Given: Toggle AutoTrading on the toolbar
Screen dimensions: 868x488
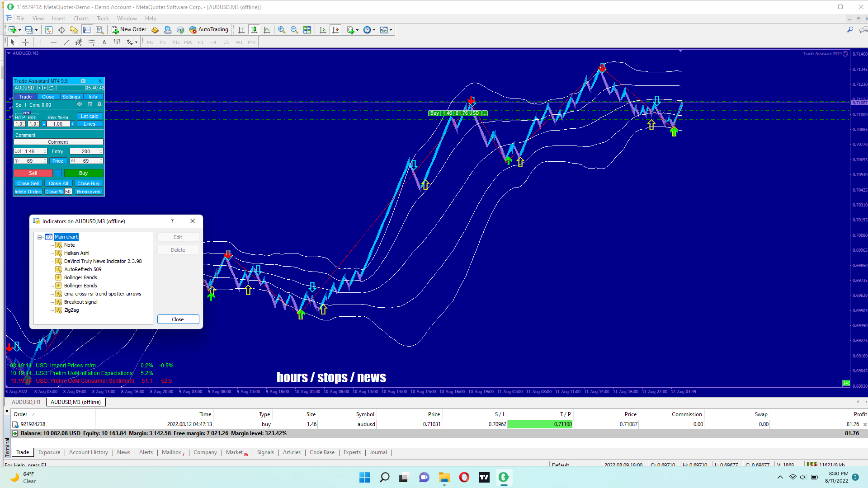Looking at the screenshot, I should [x=209, y=30].
